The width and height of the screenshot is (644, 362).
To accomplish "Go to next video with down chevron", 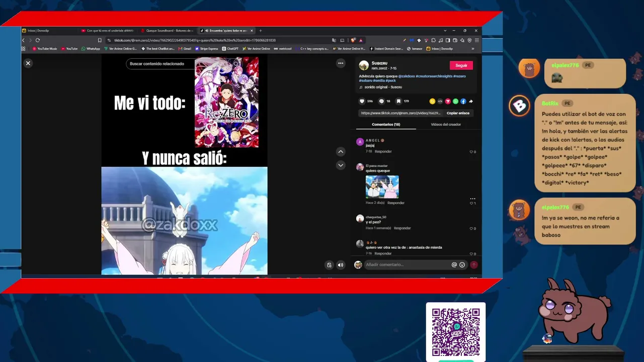I will tap(341, 165).
